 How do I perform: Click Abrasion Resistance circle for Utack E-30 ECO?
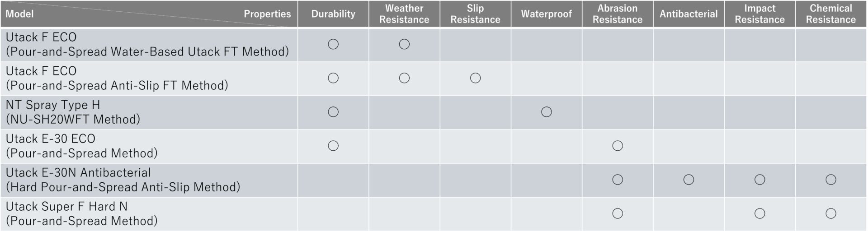point(618,146)
